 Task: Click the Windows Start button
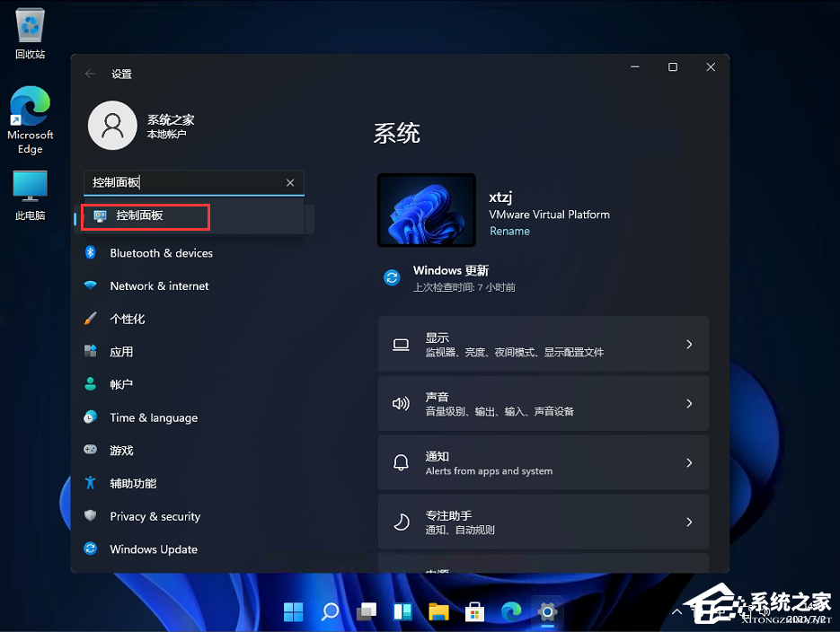click(293, 611)
